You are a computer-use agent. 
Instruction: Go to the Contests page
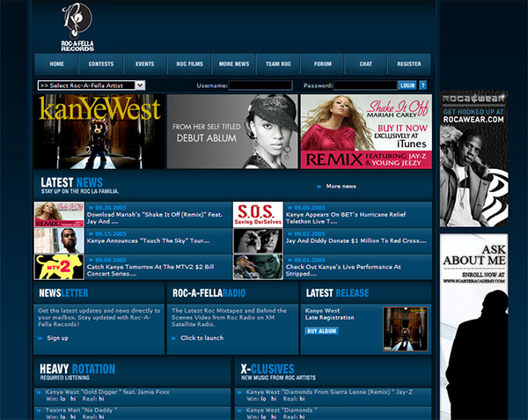click(x=101, y=64)
